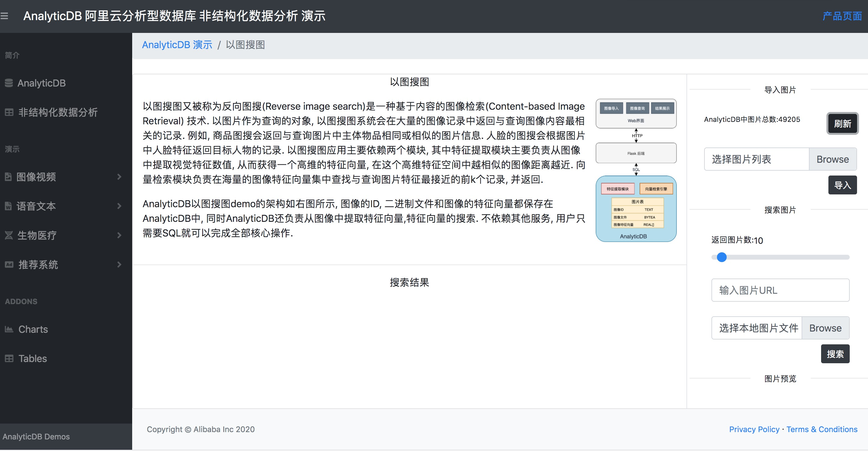Open the 产品页面 link in header
This screenshot has width=868, height=451.
[x=842, y=16]
